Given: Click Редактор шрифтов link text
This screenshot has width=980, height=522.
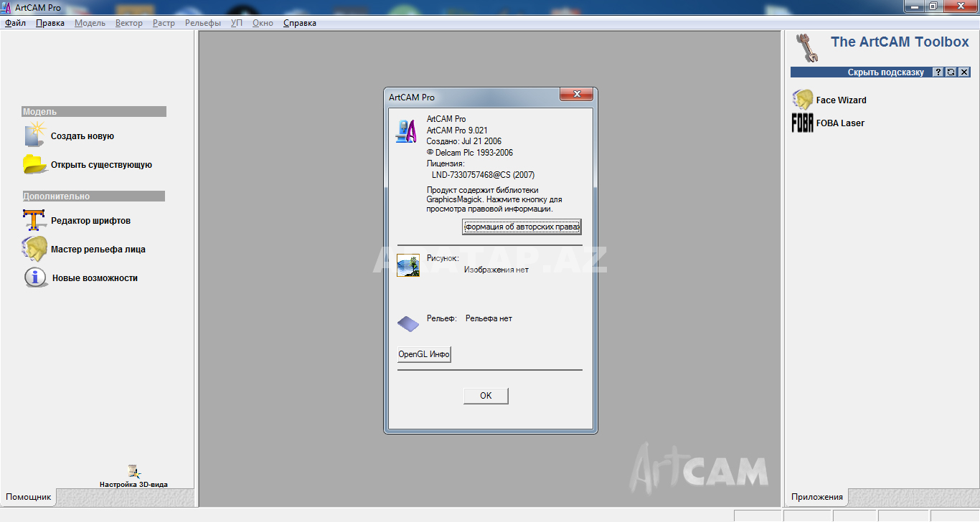Looking at the screenshot, I should coord(90,221).
